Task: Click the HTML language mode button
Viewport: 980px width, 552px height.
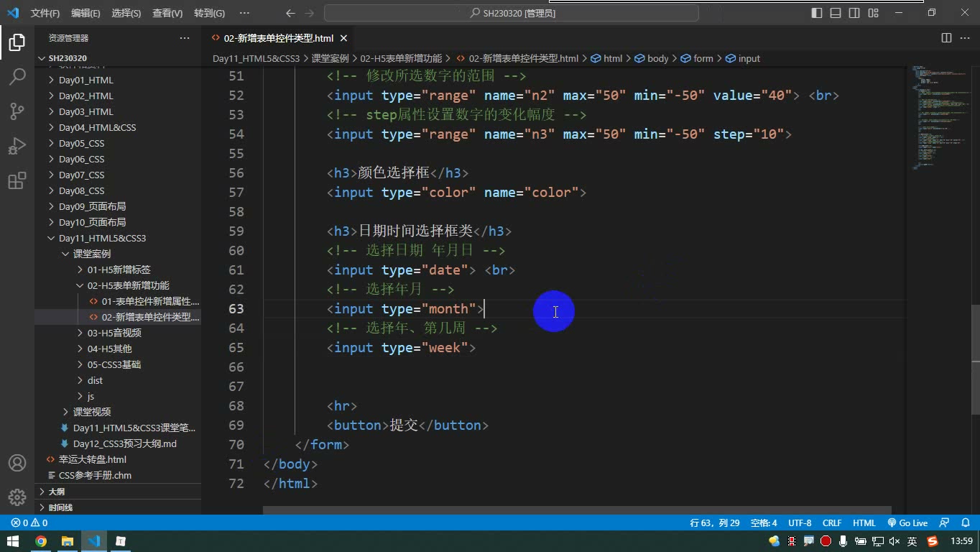Action: (864, 523)
